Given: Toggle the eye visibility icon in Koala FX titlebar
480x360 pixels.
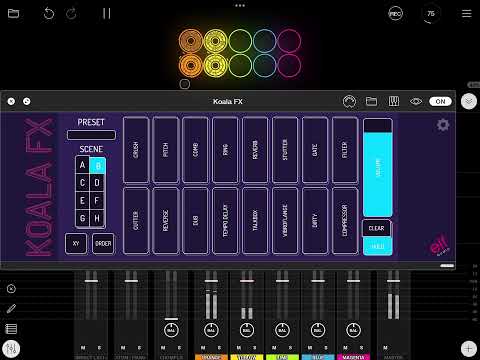Looking at the screenshot, I should 416,101.
